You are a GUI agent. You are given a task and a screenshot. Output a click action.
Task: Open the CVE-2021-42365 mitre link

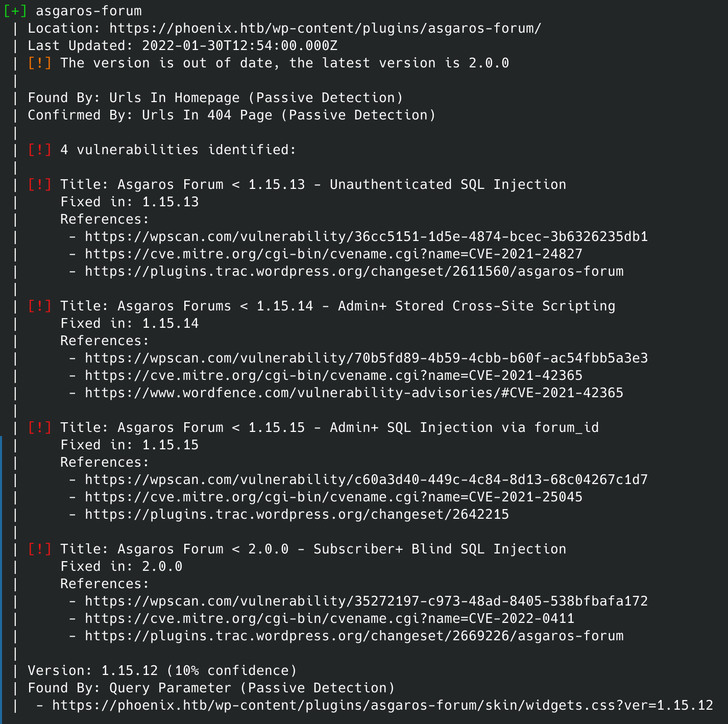coord(333,375)
